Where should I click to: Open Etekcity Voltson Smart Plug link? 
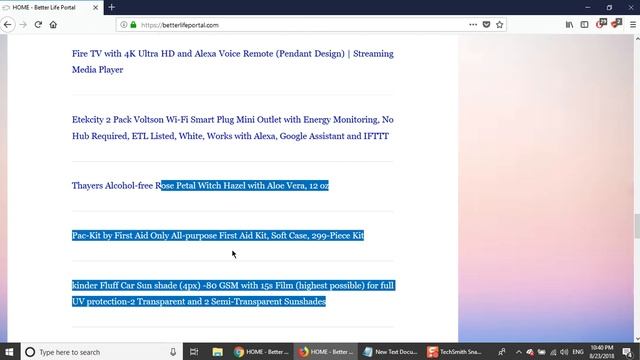tap(233, 128)
